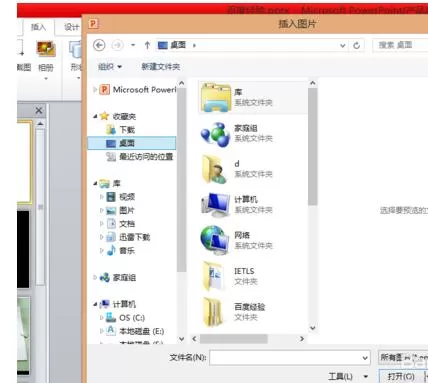Open 下载 in favorites
This screenshot has width=428, height=383.
[x=121, y=130]
